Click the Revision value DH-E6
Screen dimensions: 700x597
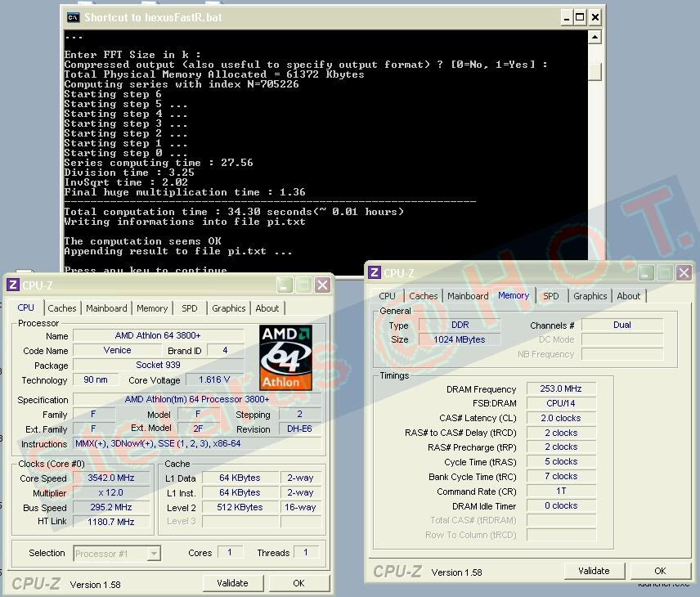pos(299,429)
